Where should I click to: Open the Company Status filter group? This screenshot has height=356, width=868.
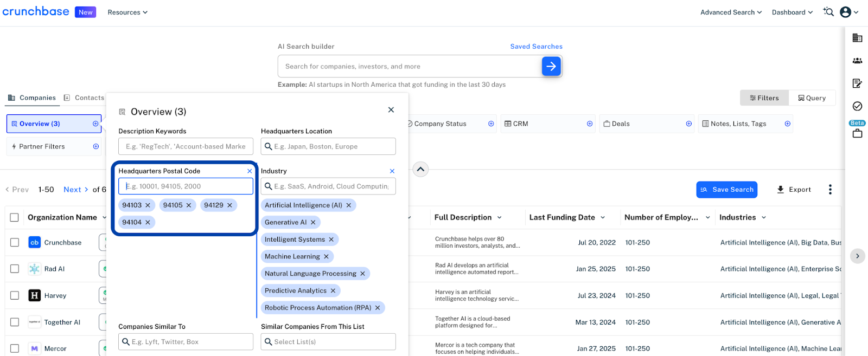[450, 124]
